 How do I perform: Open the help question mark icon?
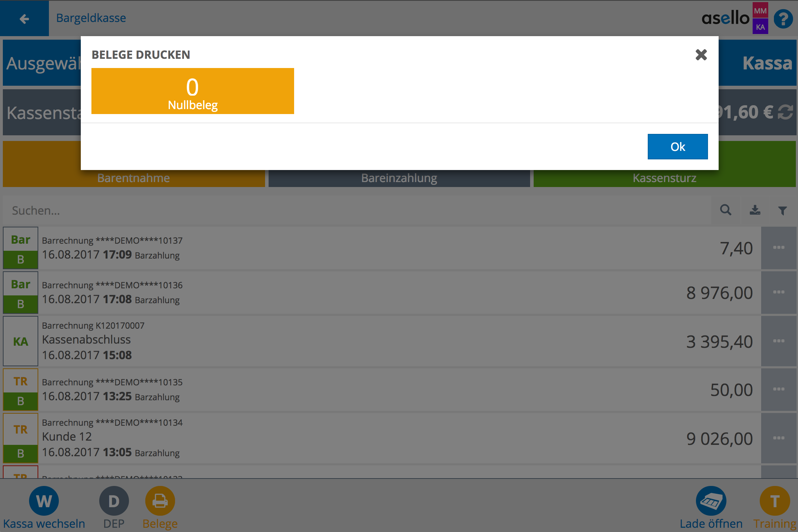click(x=783, y=19)
